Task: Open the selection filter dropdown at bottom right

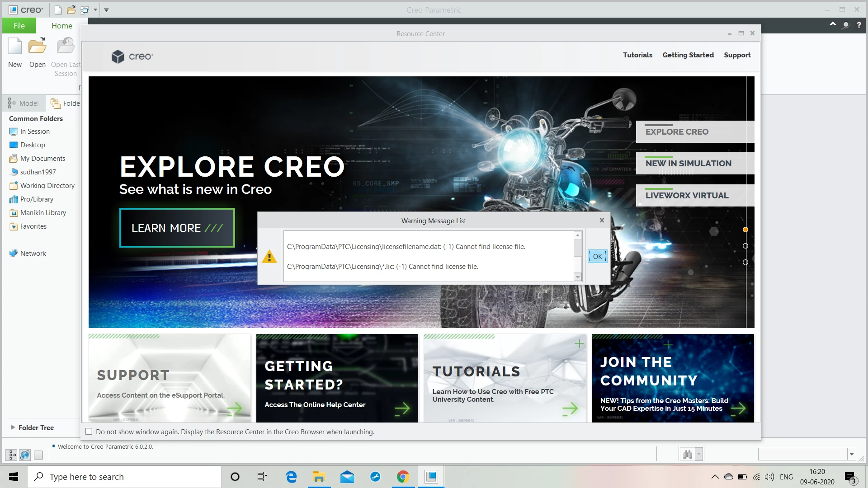Action: [x=852, y=454]
